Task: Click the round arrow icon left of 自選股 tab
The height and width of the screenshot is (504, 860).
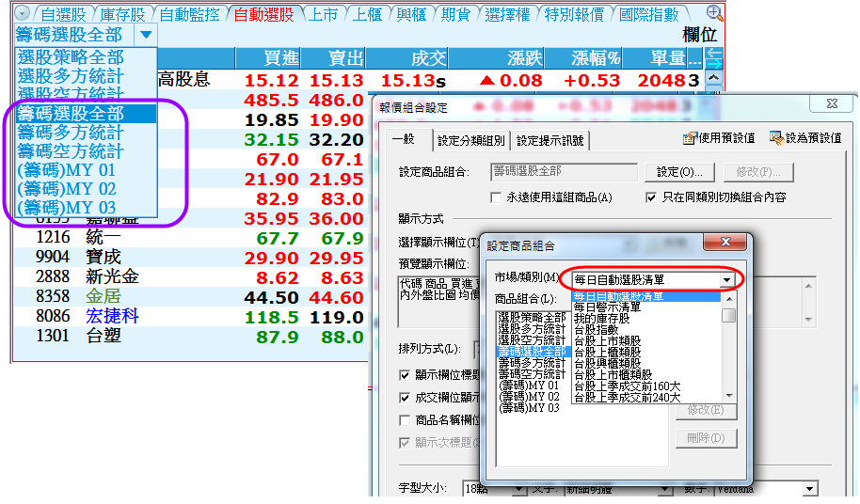Action: point(23,14)
